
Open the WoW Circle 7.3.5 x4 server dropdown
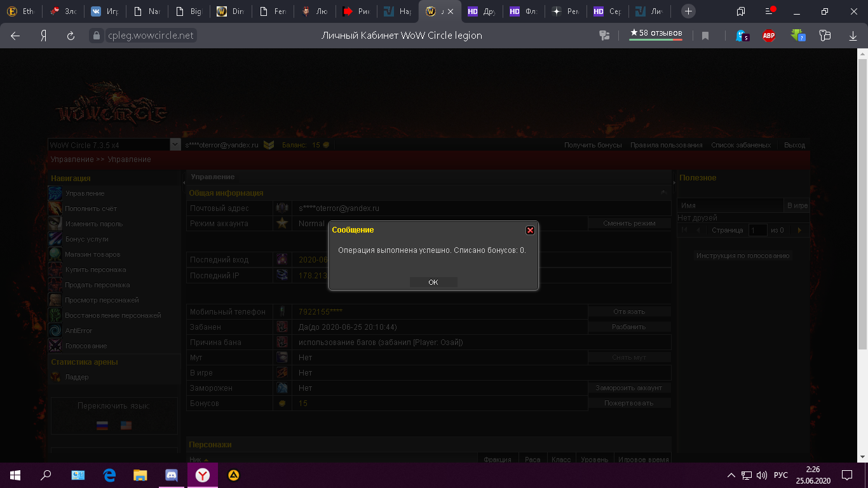(175, 145)
